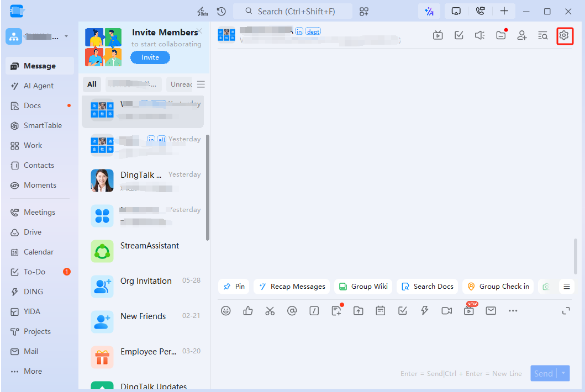This screenshot has height=392, width=585.
Task: Click the emoji smiley icon
Action: point(226,311)
